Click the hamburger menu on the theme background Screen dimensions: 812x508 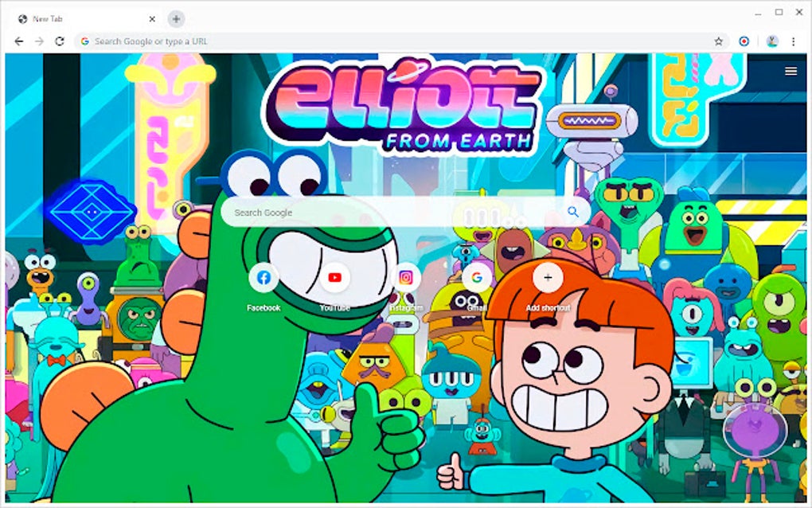pyautogui.click(x=791, y=71)
